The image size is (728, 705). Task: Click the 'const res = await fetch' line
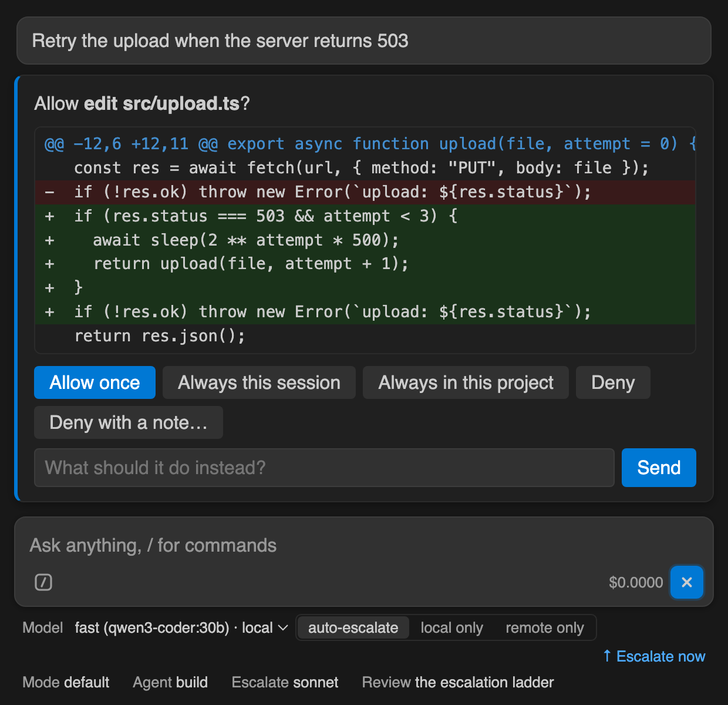click(365, 168)
